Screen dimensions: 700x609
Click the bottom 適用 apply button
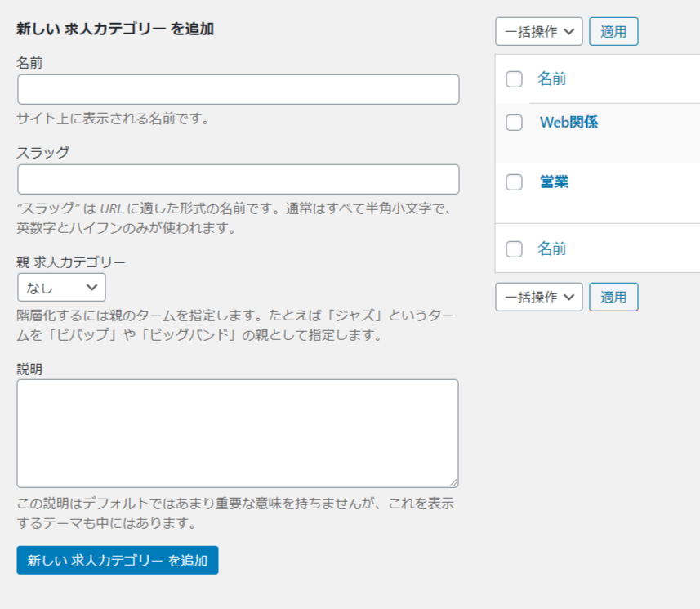click(613, 297)
